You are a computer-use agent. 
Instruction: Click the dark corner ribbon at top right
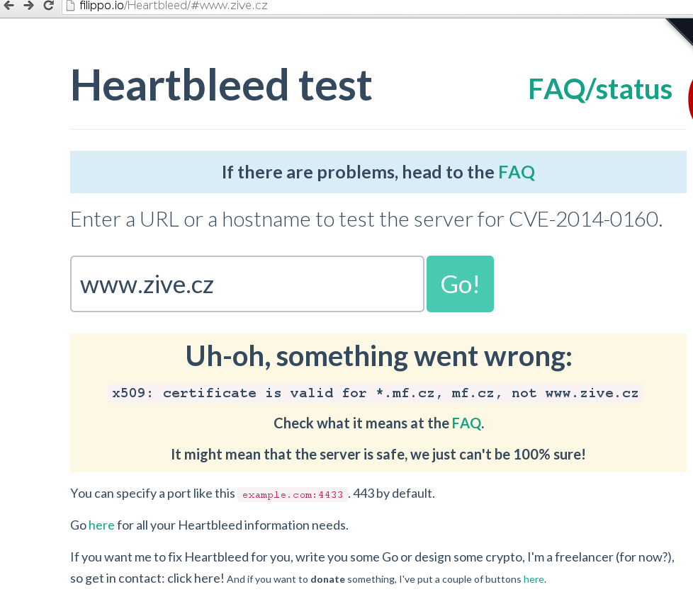(680, 31)
